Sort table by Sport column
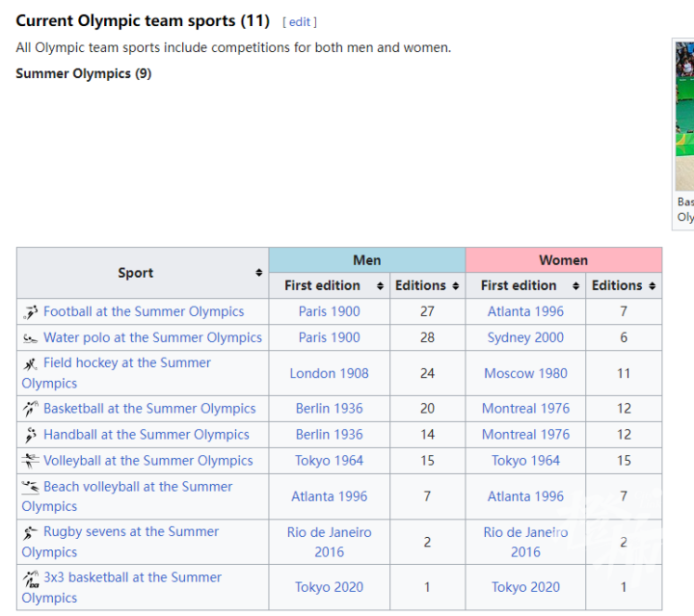 258,274
